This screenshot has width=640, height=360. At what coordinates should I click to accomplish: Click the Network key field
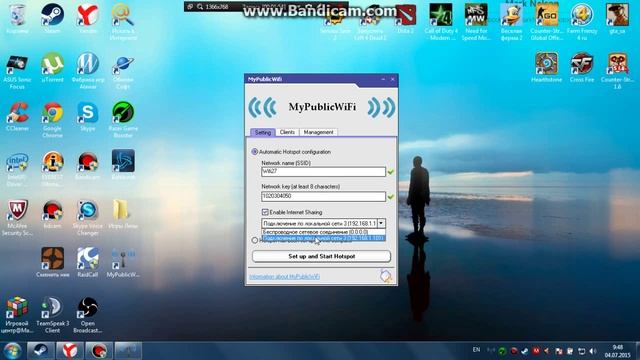point(323,196)
